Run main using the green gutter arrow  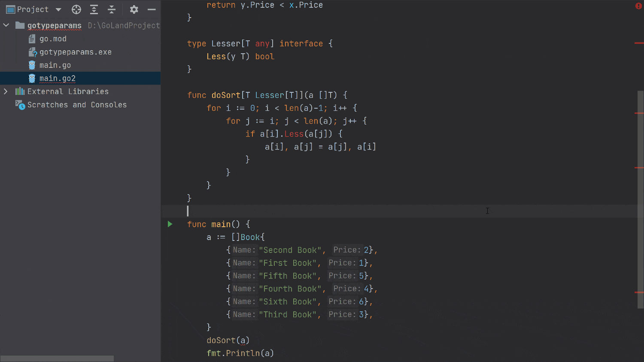click(170, 224)
